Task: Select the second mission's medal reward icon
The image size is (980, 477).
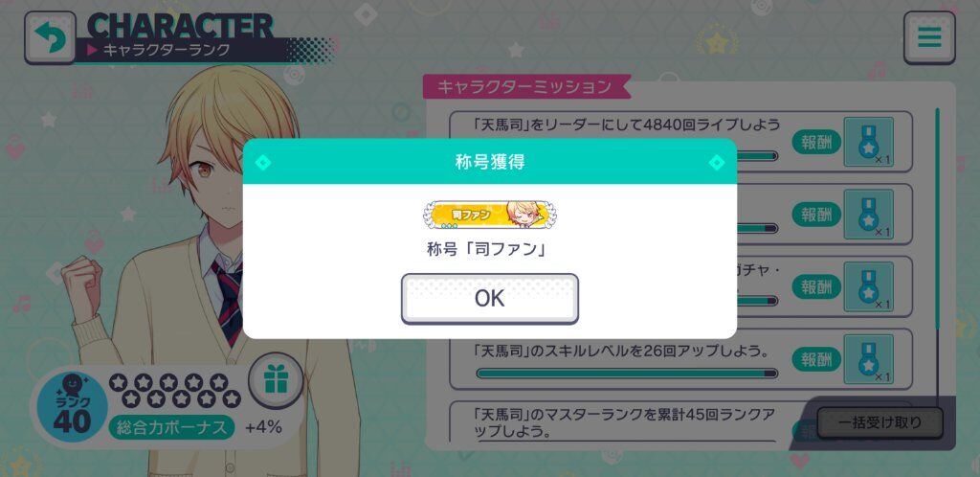Action: point(868,215)
